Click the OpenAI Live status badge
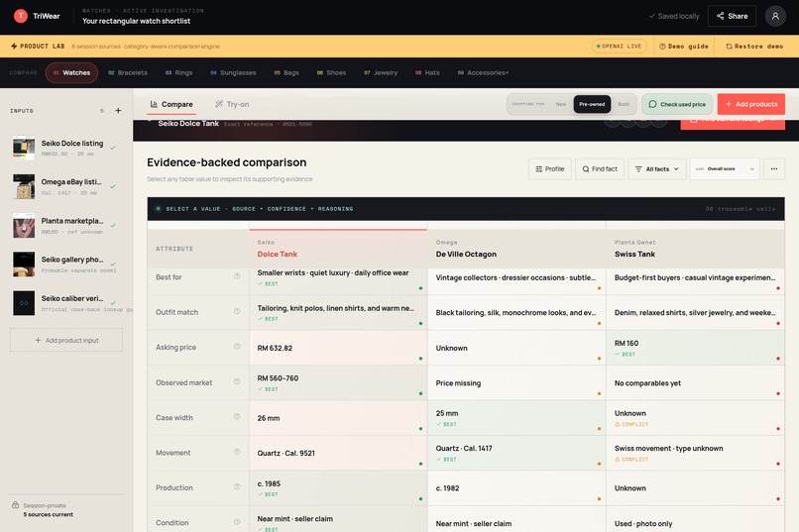799x532 pixels. (x=620, y=46)
